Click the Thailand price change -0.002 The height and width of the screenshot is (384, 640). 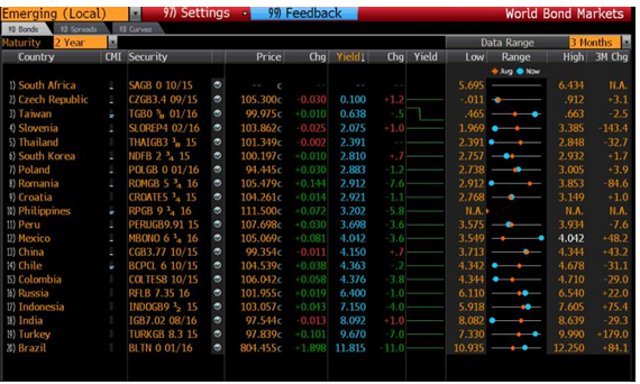311,142
